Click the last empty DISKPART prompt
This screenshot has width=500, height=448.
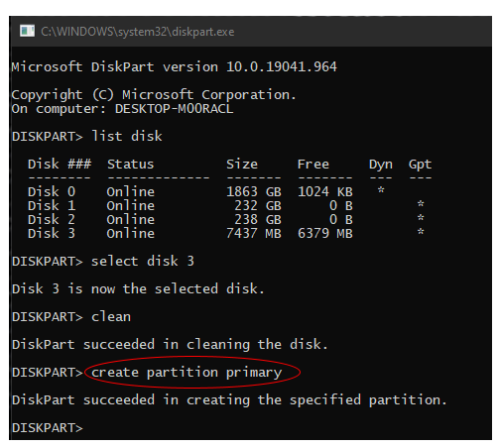point(48,427)
